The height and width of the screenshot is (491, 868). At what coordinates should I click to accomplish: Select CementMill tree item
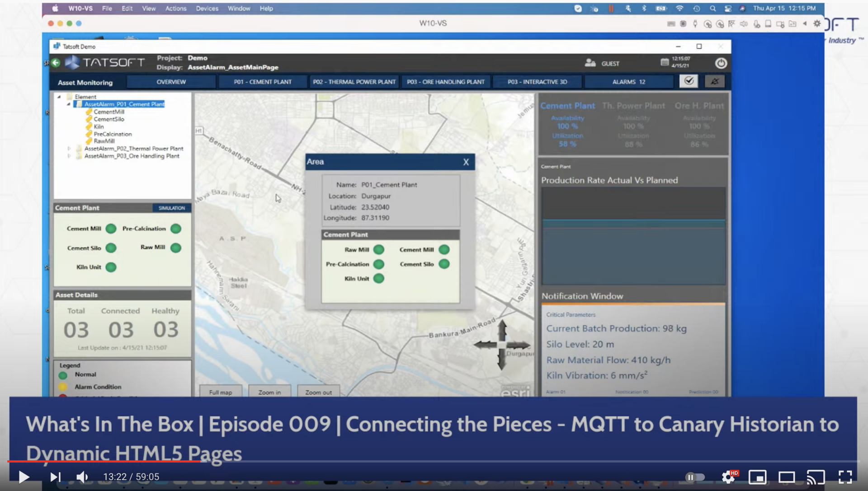coord(109,112)
